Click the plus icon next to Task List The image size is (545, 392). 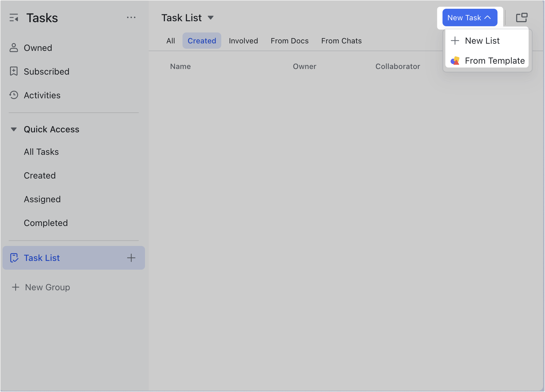tap(131, 258)
